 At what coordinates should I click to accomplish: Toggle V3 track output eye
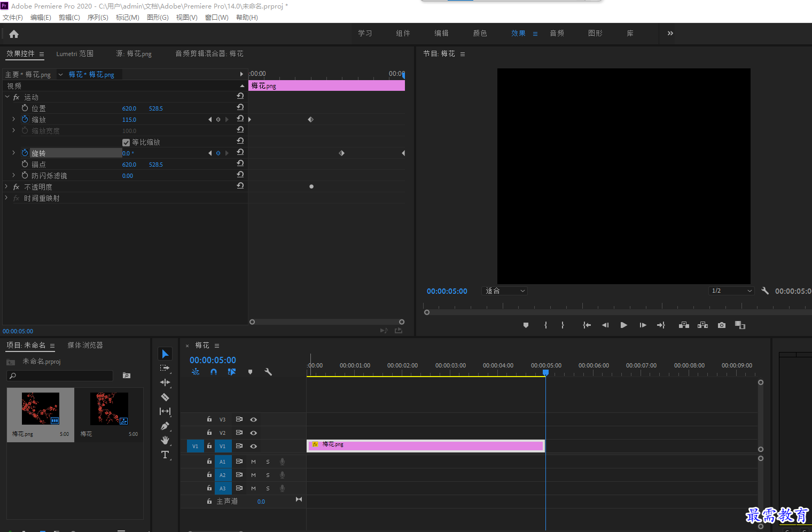[254, 419]
